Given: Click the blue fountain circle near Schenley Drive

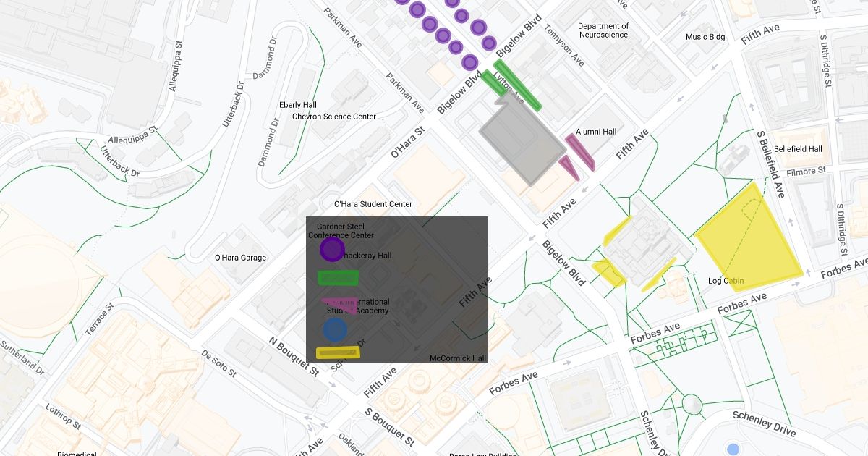Looking at the screenshot, I should point(733,449).
